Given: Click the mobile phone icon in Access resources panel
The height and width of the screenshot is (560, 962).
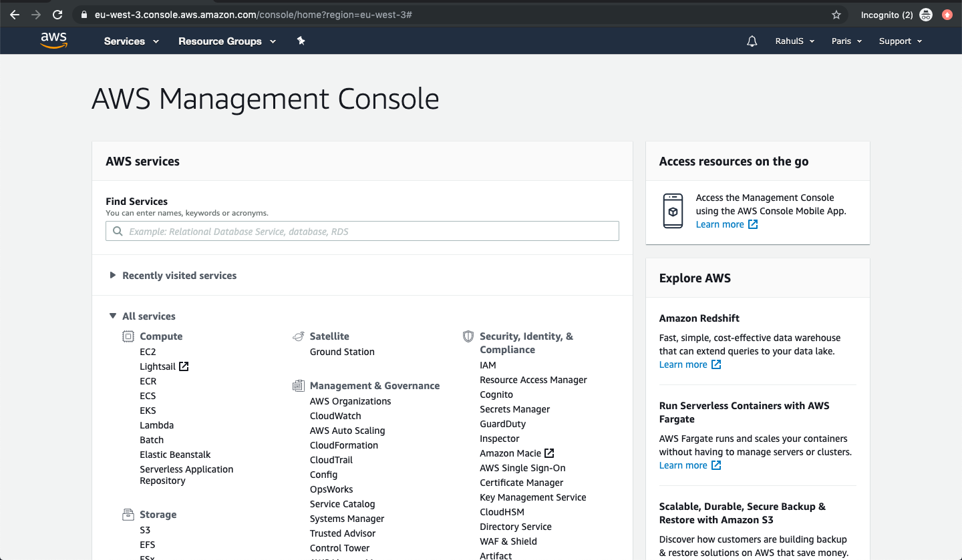Looking at the screenshot, I should click(673, 210).
